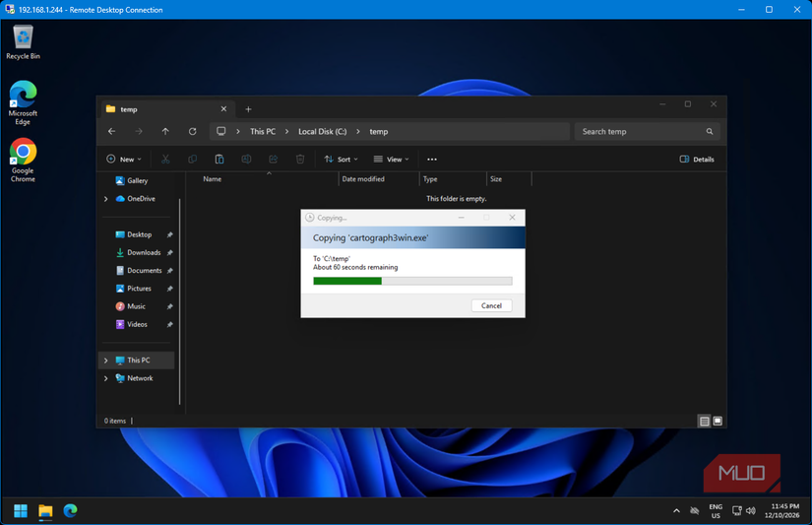
Task: Close the Copying dialog window
Action: [x=512, y=217]
